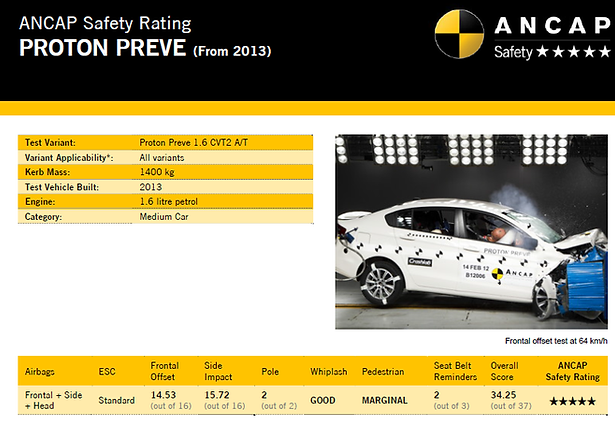Click the 'Frontal Offset' column header
The image size is (615, 426).
165,371
